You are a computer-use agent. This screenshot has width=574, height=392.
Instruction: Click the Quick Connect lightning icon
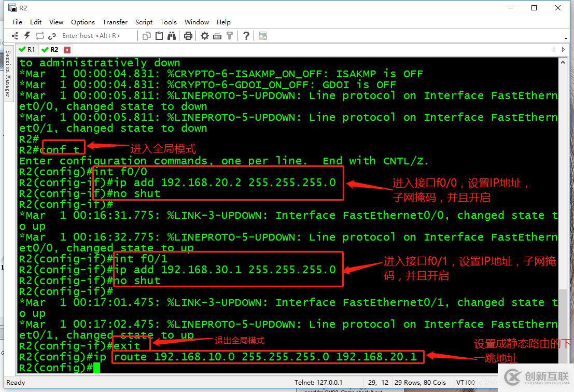pos(27,36)
